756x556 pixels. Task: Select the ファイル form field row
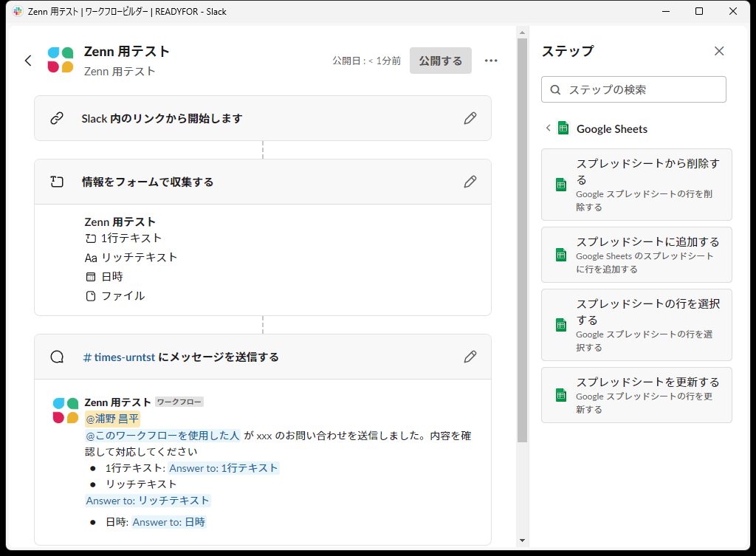[x=115, y=296]
